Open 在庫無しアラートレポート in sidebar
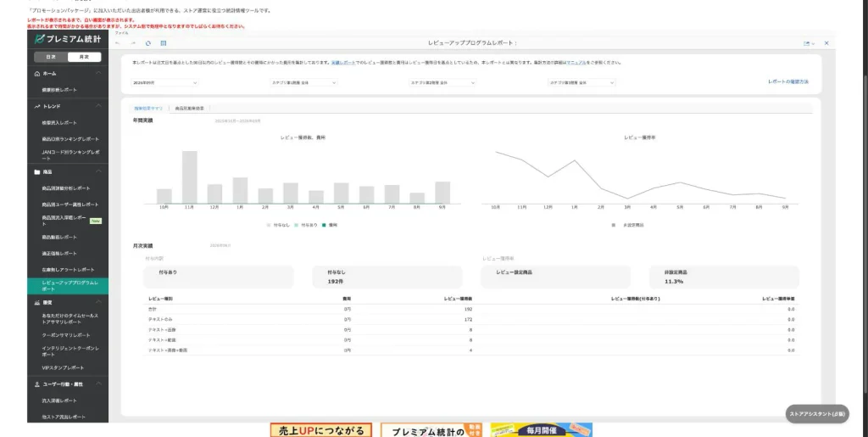868x437 pixels. (x=69, y=270)
